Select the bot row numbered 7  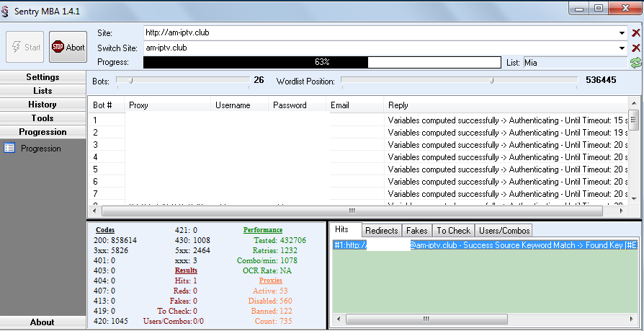coord(358,193)
